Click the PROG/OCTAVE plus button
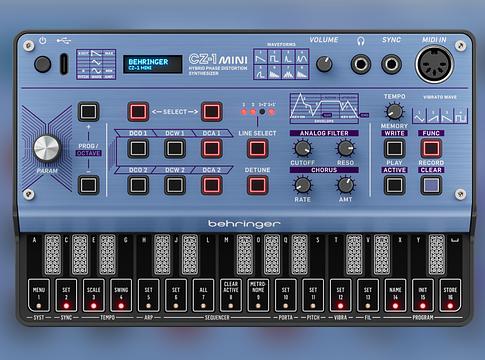Image resolution: width=485 pixels, height=360 pixels. 88,111
